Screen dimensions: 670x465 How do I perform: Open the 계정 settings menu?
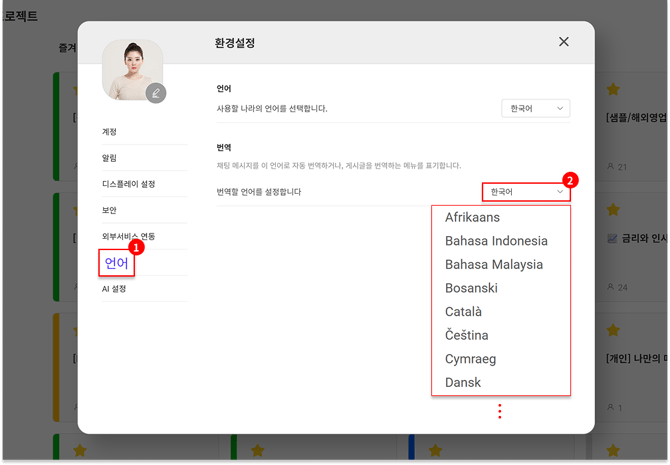[x=110, y=132]
